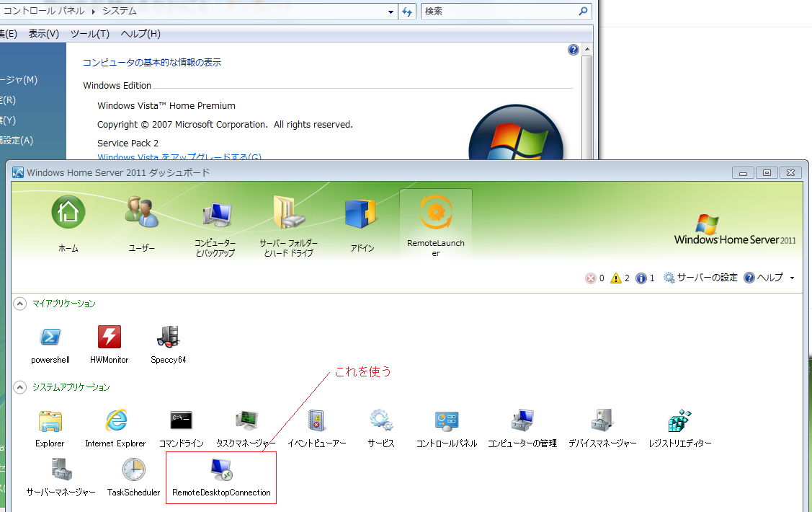The image size is (812, 512).
Task: Click the scroll-up arrow in the System window
Action: point(586,50)
